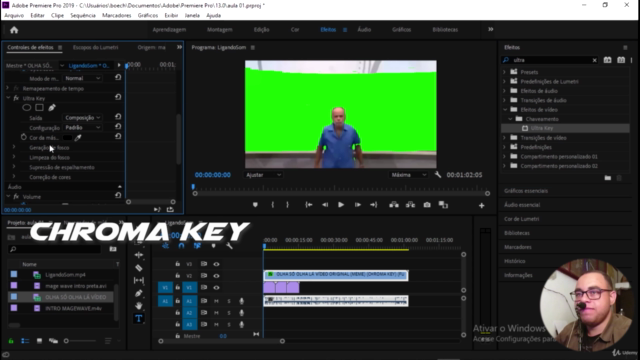The height and width of the screenshot is (360, 640).
Task: Open timeline display settings wrench
Action: pos(229,246)
